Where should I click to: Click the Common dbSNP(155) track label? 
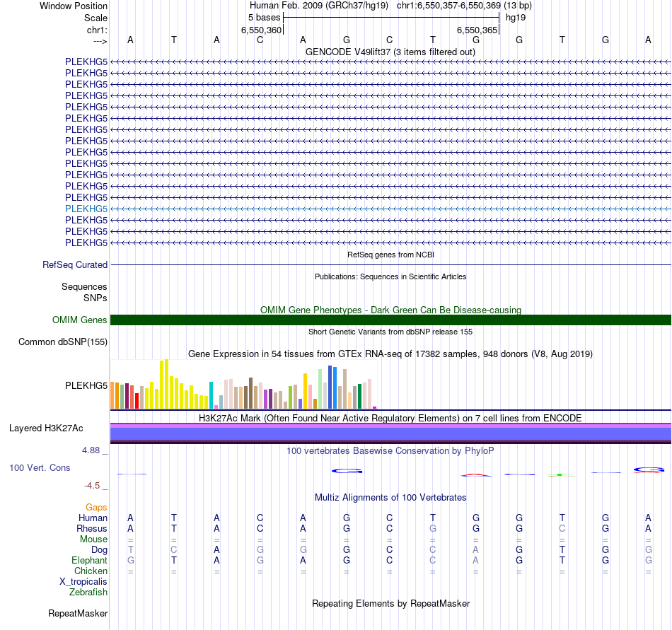tap(63, 342)
